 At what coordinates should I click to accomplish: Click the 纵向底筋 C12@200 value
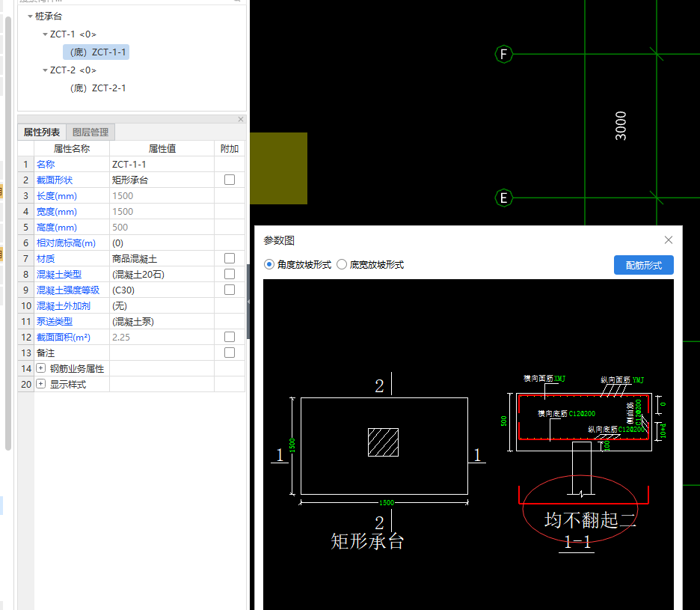632,430
